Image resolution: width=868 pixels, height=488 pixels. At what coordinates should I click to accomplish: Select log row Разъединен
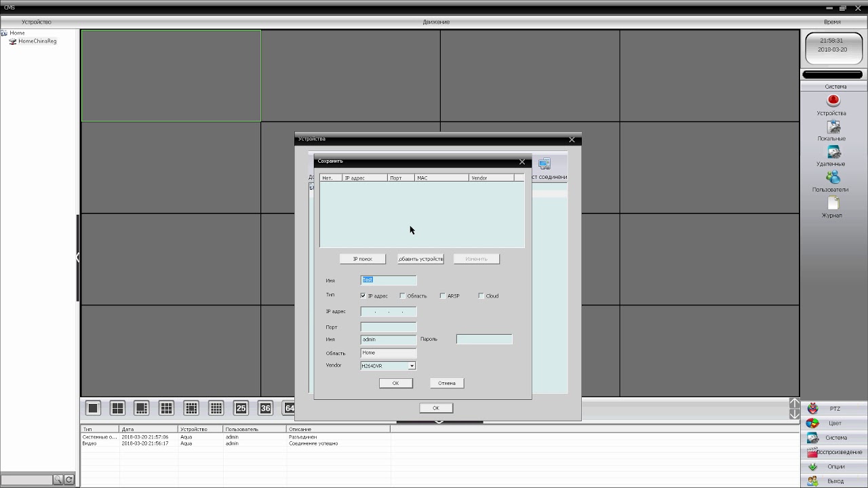coord(235,437)
